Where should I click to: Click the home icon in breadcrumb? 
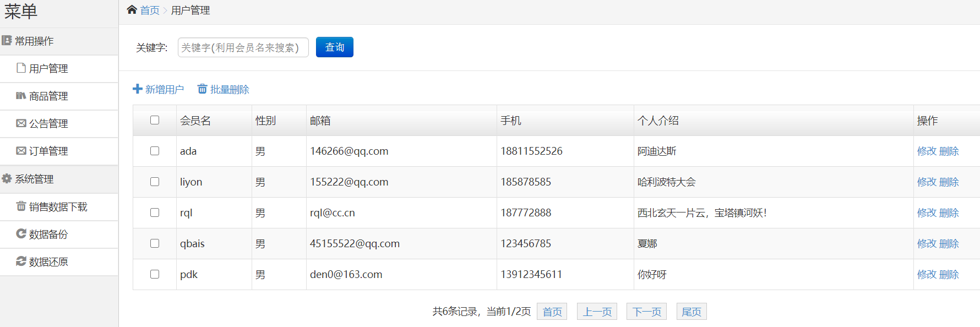click(132, 10)
